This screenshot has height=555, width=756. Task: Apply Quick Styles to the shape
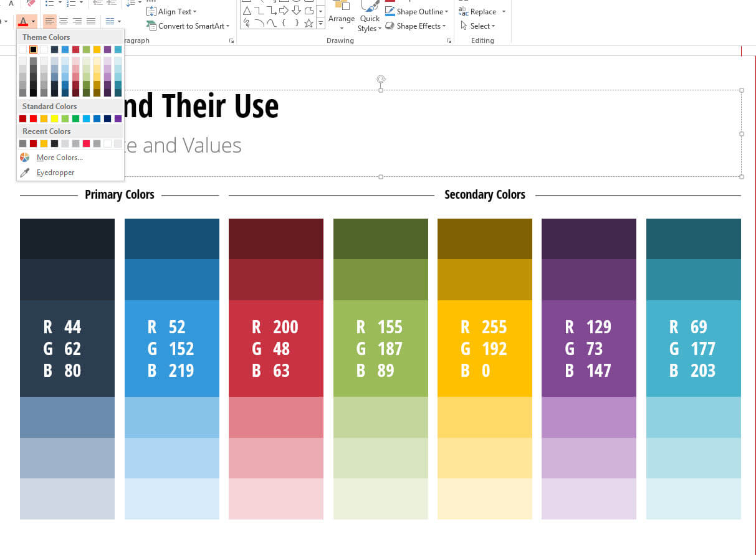pyautogui.click(x=370, y=19)
